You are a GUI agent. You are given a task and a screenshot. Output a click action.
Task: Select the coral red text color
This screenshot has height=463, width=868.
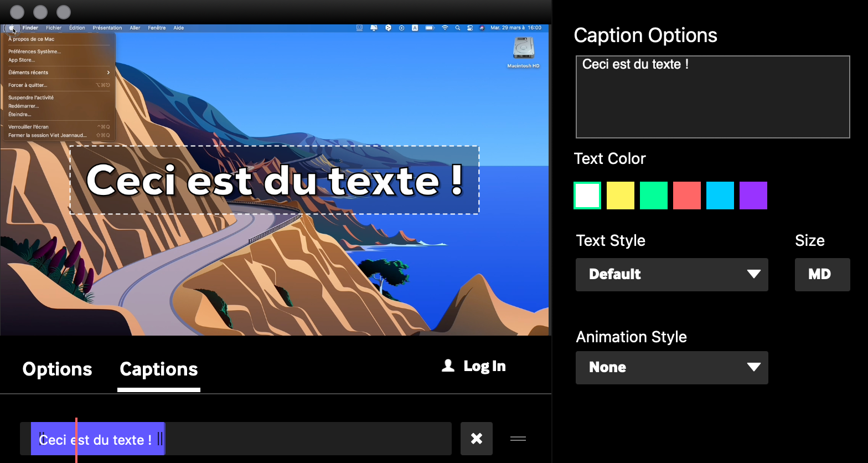(687, 196)
